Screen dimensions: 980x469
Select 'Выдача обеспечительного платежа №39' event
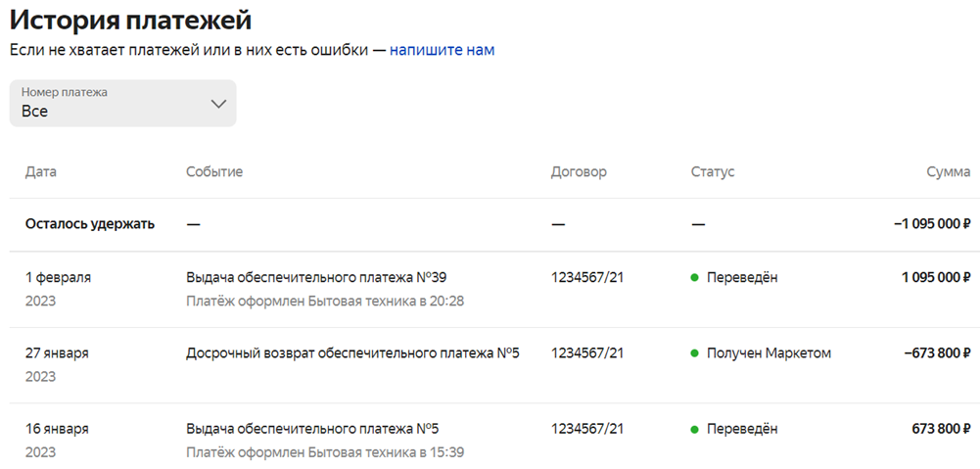316,277
